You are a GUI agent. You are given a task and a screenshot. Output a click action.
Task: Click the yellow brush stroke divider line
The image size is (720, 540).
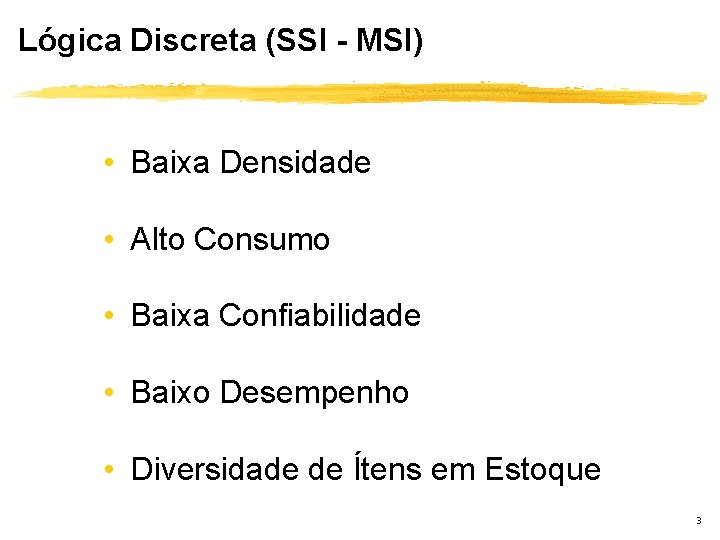click(360, 93)
